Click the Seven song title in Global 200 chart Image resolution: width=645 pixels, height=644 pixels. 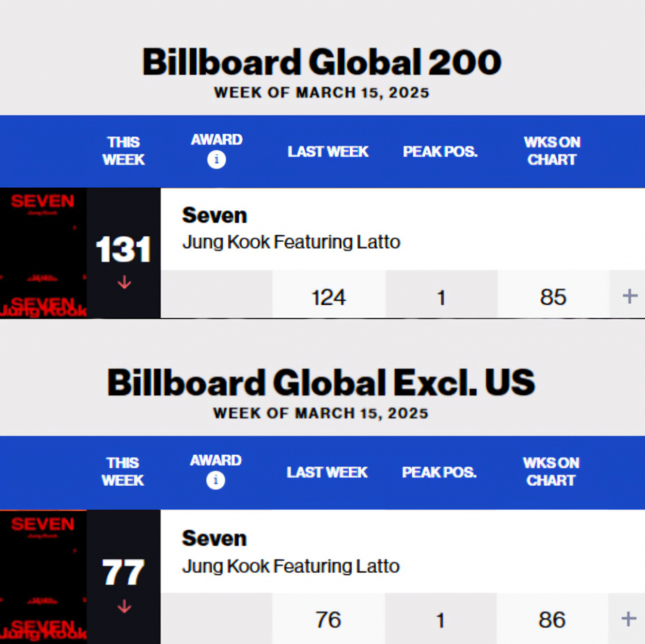[x=214, y=216]
